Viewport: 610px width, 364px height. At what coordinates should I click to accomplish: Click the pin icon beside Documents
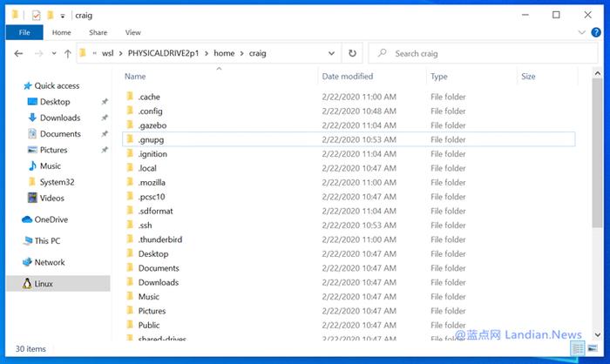point(105,134)
